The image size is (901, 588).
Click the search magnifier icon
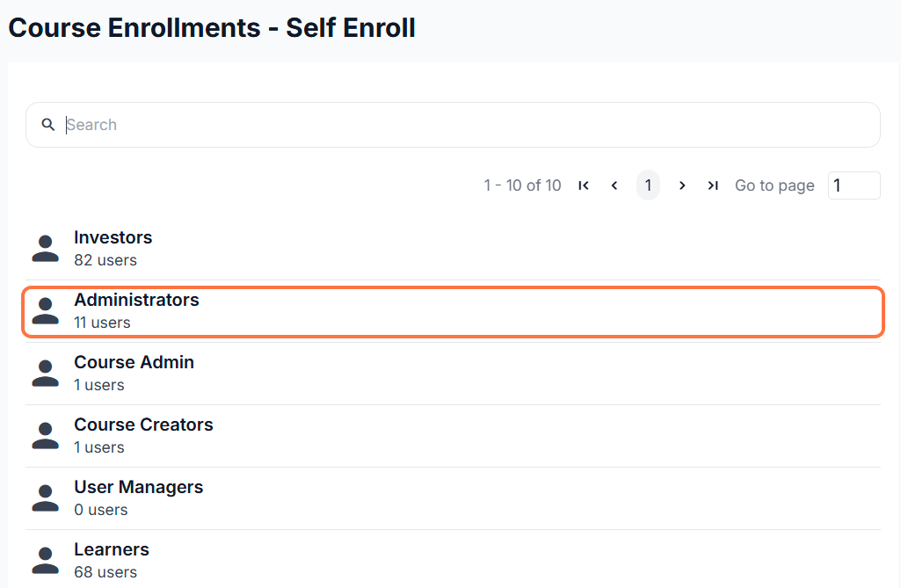click(48, 125)
